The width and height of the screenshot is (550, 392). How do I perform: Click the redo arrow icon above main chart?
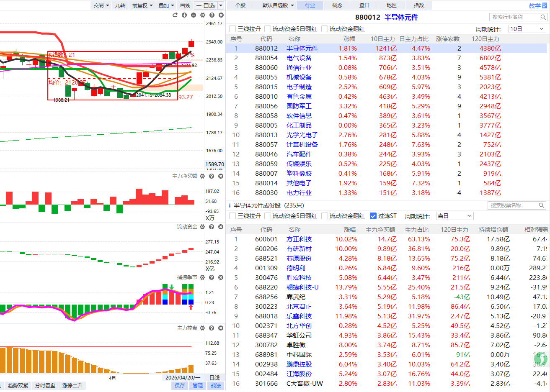[x=175, y=15]
